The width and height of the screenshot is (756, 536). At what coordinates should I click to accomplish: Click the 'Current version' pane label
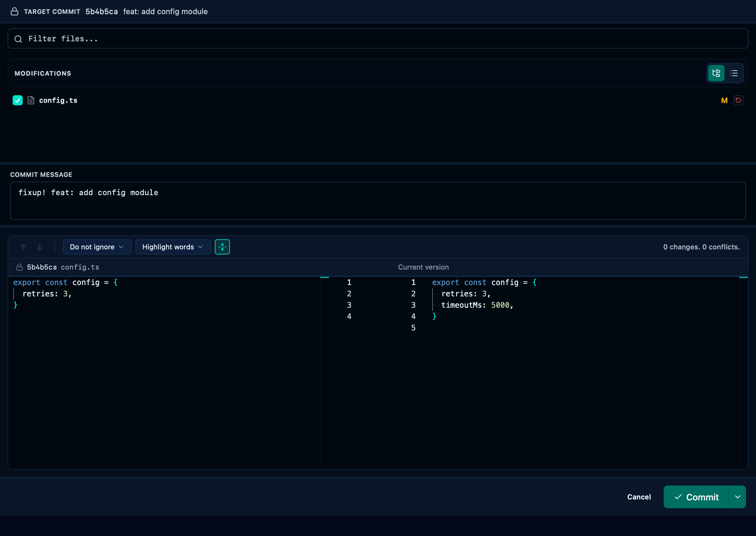423,267
